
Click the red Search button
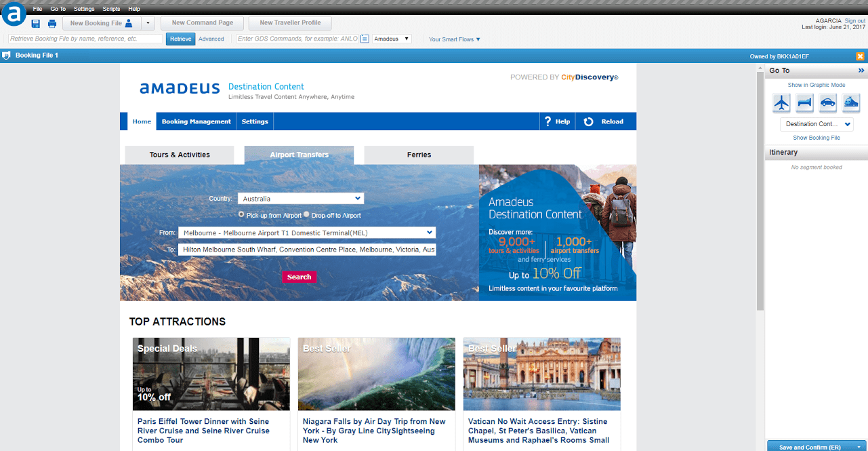coord(299,277)
